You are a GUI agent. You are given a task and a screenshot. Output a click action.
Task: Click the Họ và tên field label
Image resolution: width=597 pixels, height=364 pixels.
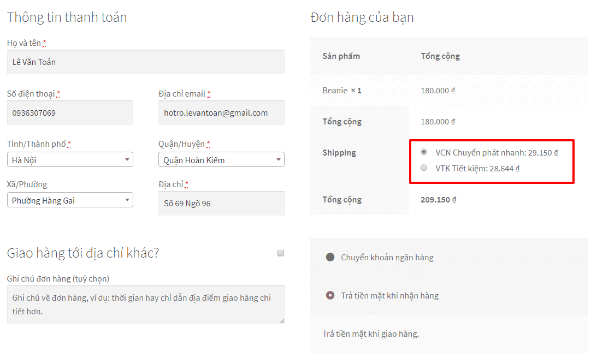click(24, 43)
